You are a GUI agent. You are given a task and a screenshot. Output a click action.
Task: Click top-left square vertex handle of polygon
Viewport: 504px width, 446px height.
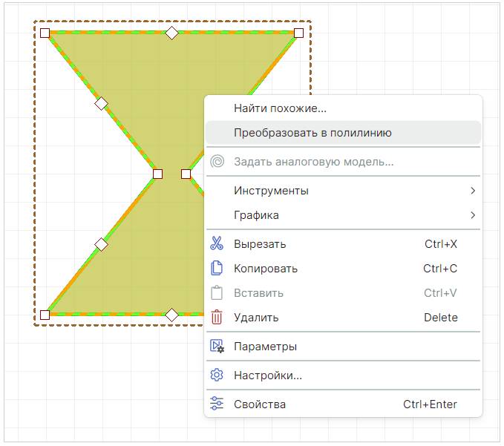[45, 33]
